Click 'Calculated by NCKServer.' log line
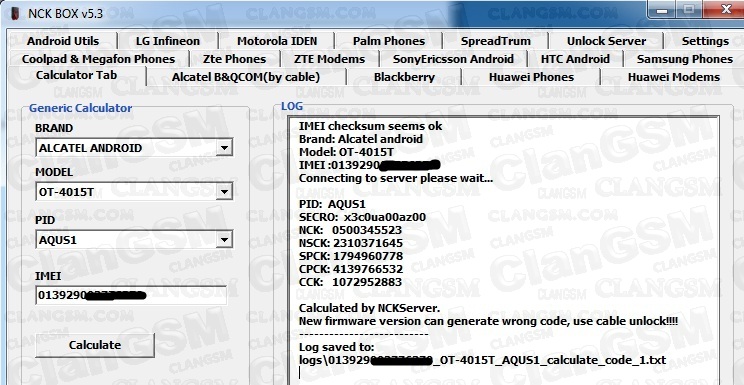 [370, 308]
